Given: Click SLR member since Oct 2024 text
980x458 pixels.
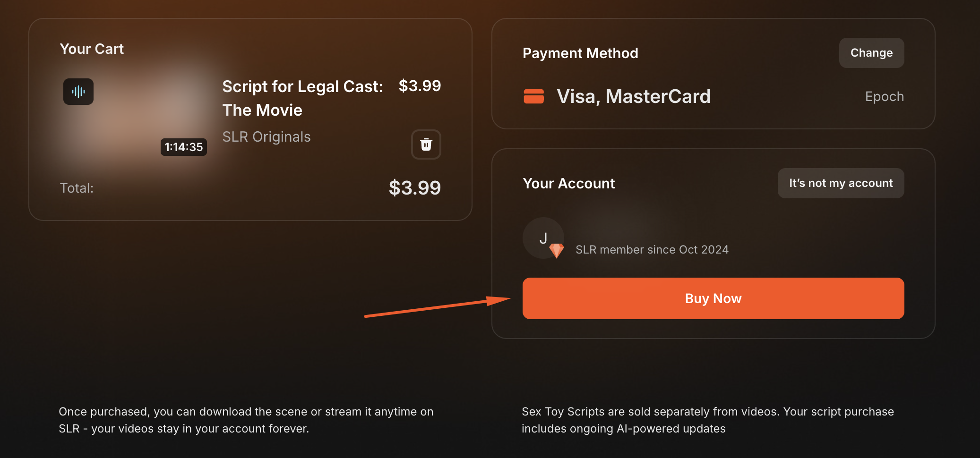Looking at the screenshot, I should [652, 250].
